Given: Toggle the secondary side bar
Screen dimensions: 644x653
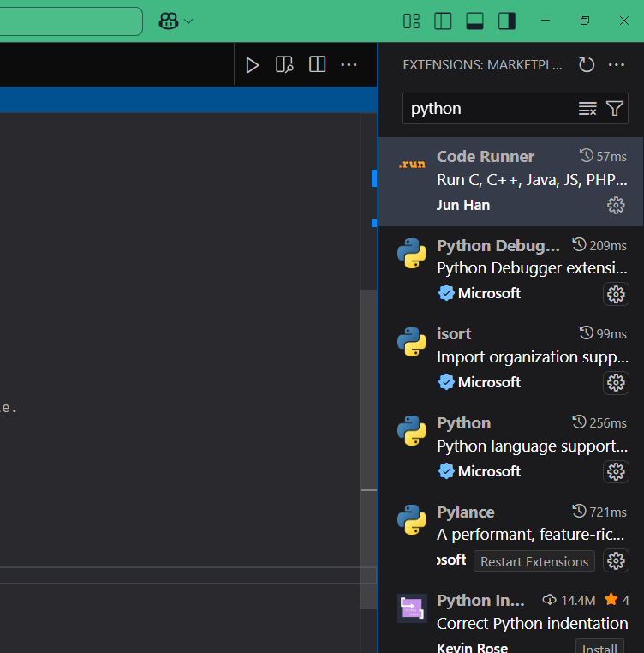Looking at the screenshot, I should click(506, 21).
